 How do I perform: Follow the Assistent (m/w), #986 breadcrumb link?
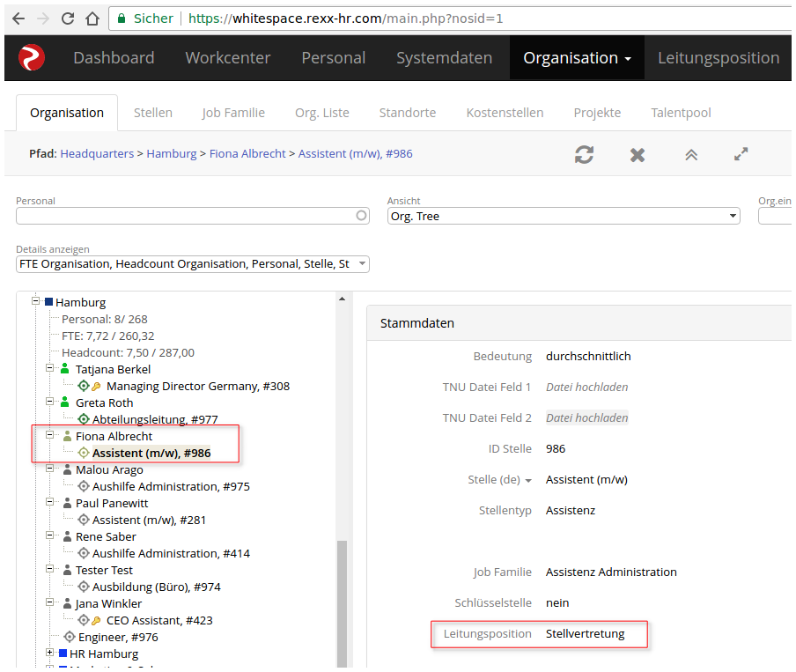pos(356,153)
